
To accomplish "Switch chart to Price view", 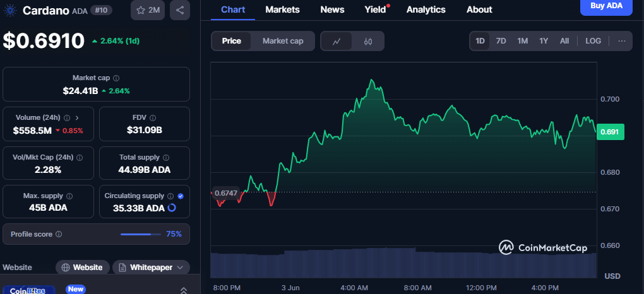I will point(232,41).
